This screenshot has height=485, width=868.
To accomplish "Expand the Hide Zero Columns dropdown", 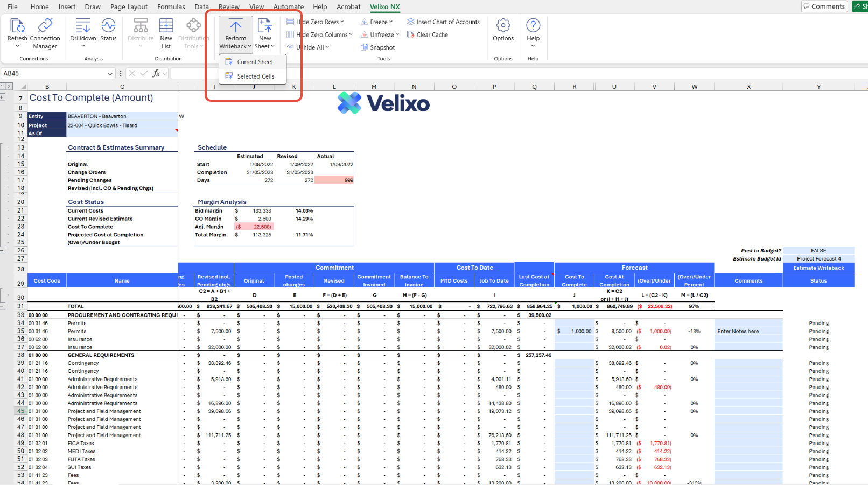I will (x=351, y=34).
